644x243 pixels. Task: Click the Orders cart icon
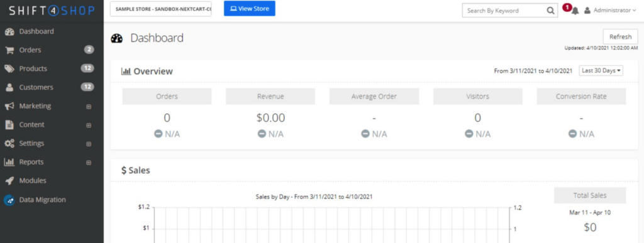9,50
